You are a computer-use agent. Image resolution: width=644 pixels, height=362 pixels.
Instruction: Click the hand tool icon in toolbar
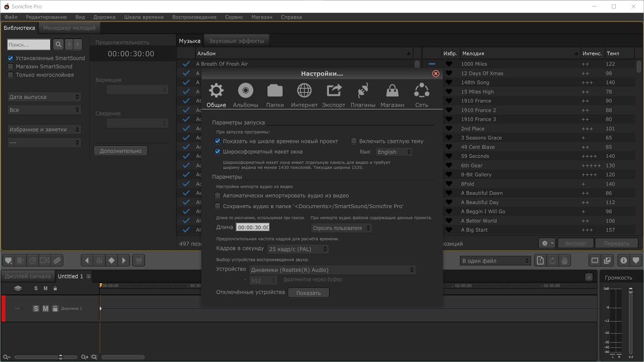pos(565,260)
